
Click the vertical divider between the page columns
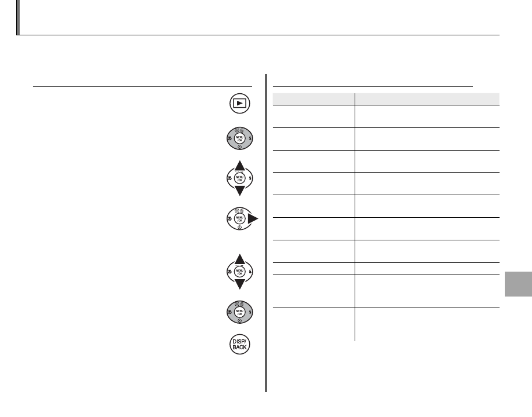coord(266,232)
